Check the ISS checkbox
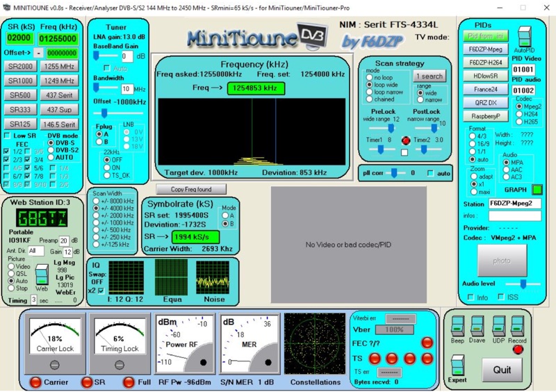The width and height of the screenshot is (556, 392). [501, 297]
